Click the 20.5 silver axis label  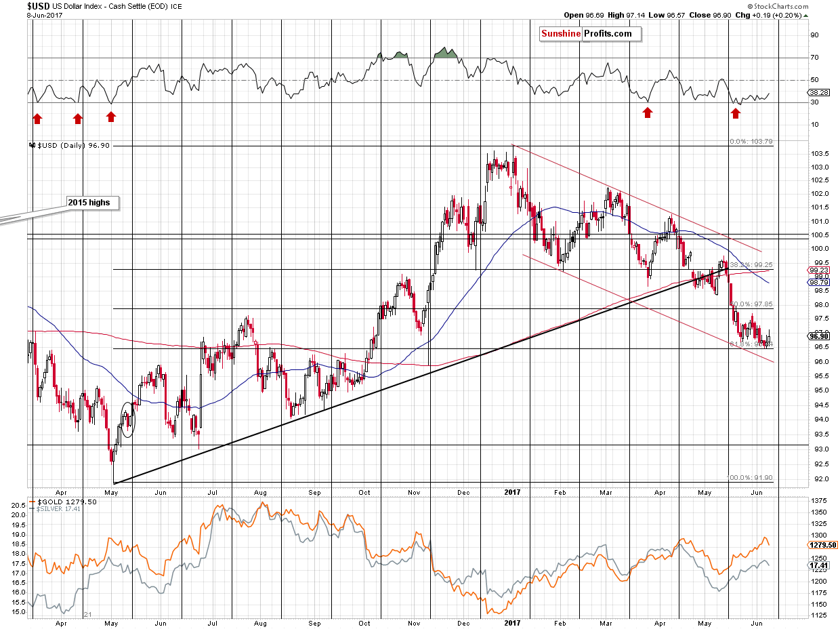pyautogui.click(x=17, y=505)
